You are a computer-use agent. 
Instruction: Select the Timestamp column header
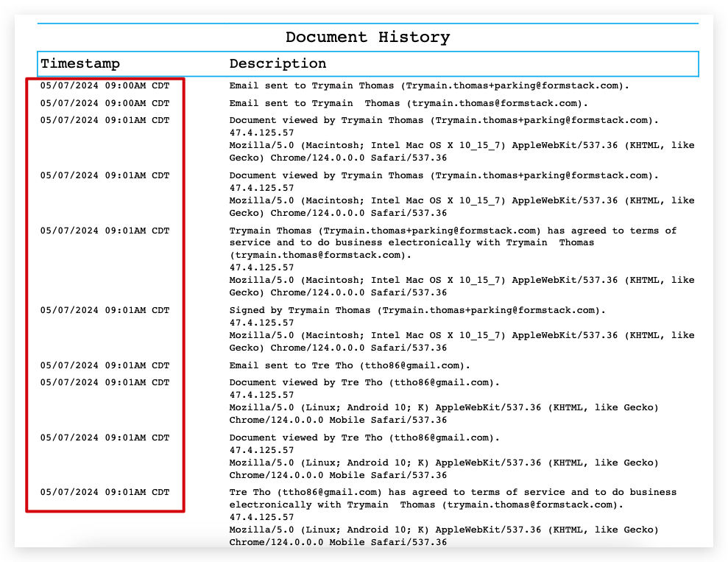(80, 64)
